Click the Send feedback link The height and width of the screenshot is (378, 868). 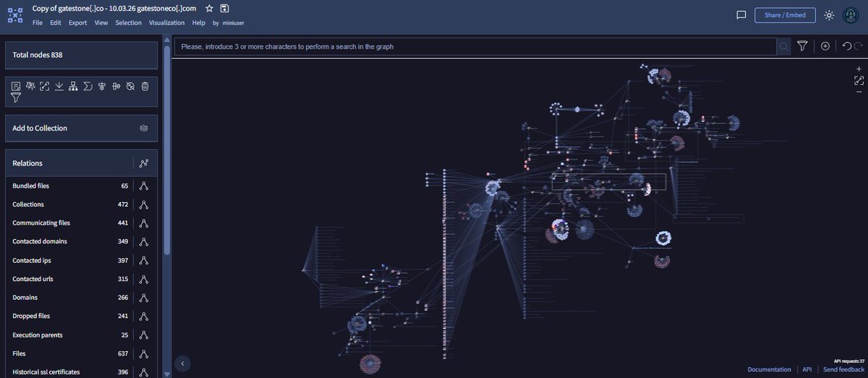pyautogui.click(x=843, y=369)
